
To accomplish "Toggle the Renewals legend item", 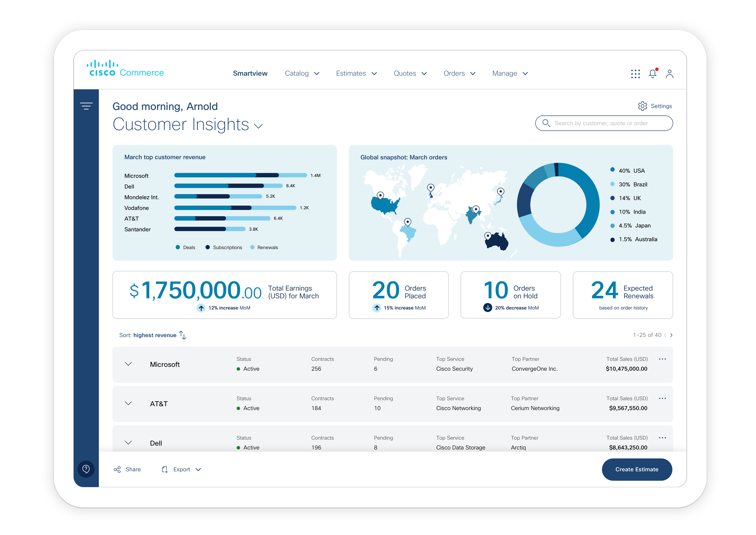I will coord(264,247).
